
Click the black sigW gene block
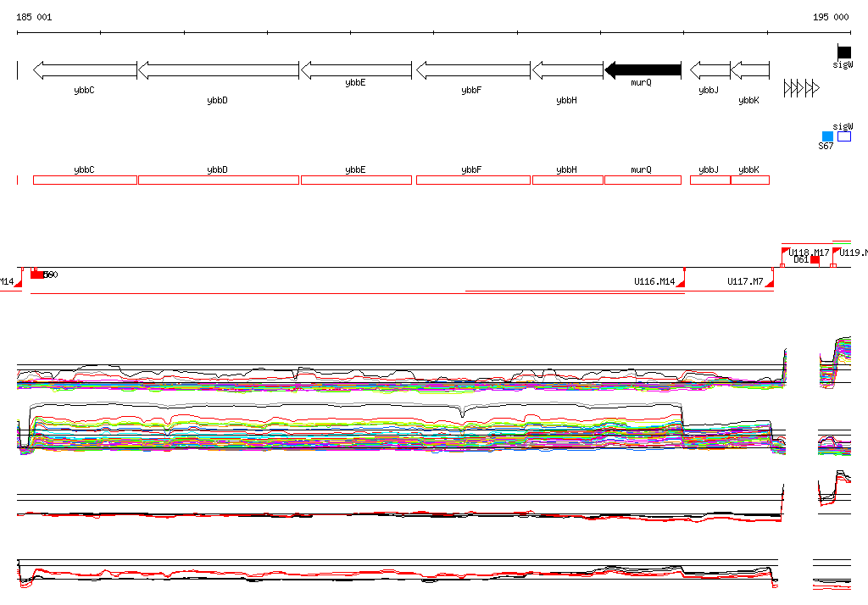[844, 52]
